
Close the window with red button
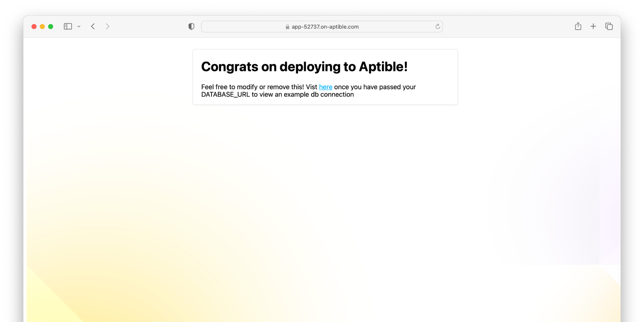(x=34, y=26)
